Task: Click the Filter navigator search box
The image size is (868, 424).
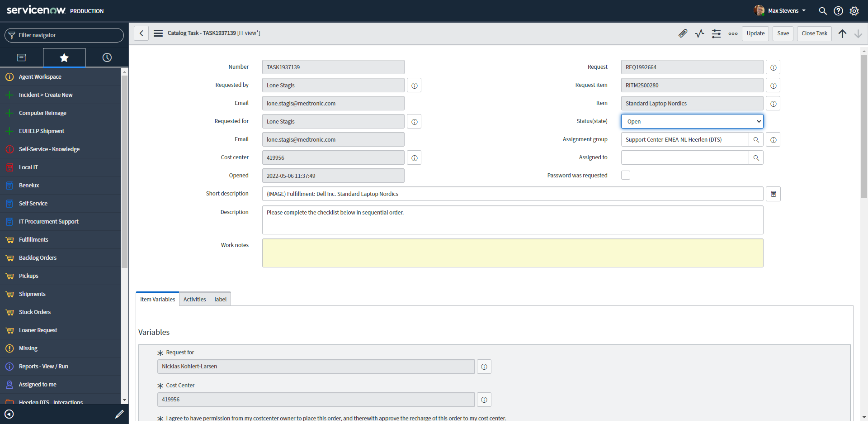Action: pos(64,35)
